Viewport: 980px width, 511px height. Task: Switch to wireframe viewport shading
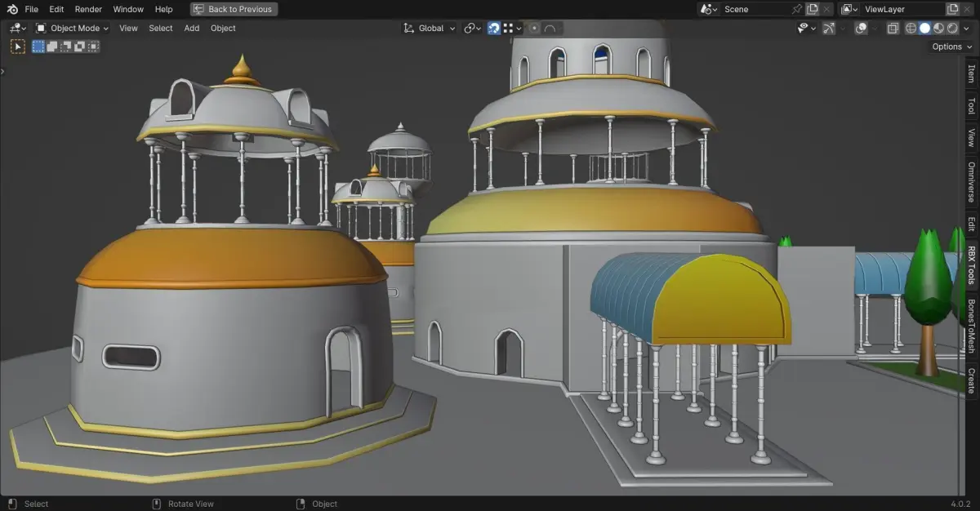(x=911, y=28)
